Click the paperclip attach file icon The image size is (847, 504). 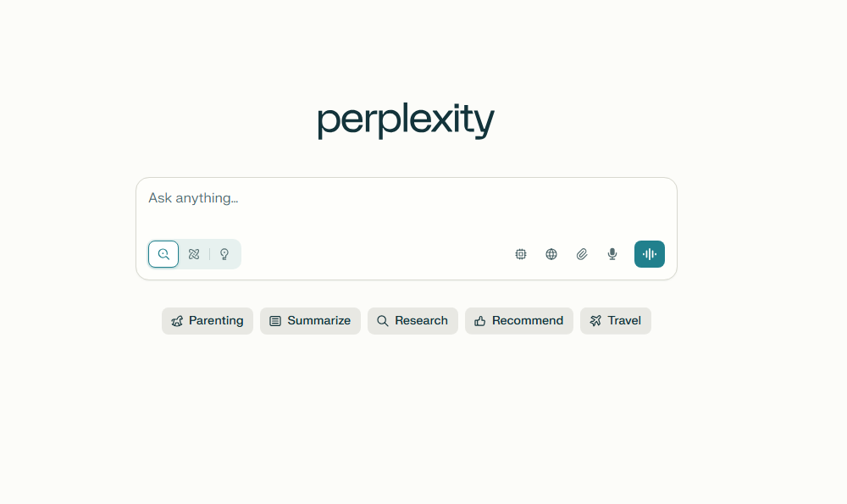(x=582, y=254)
